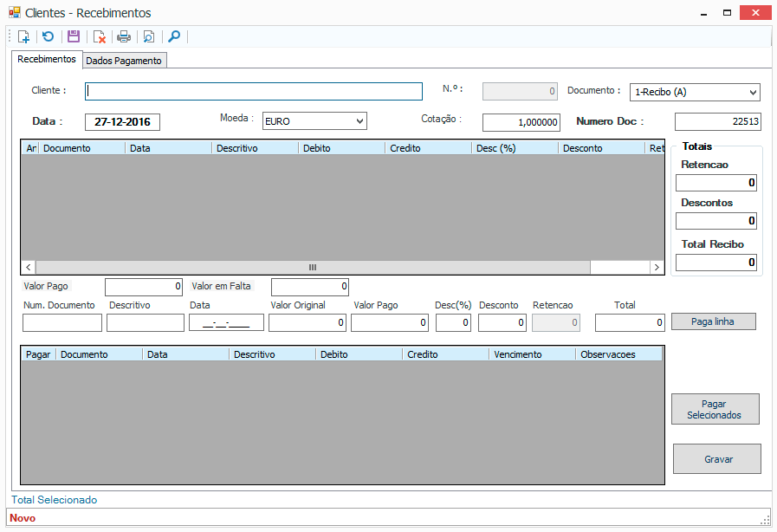
Task: Click the Numero Doc field 22513
Action: (x=717, y=121)
